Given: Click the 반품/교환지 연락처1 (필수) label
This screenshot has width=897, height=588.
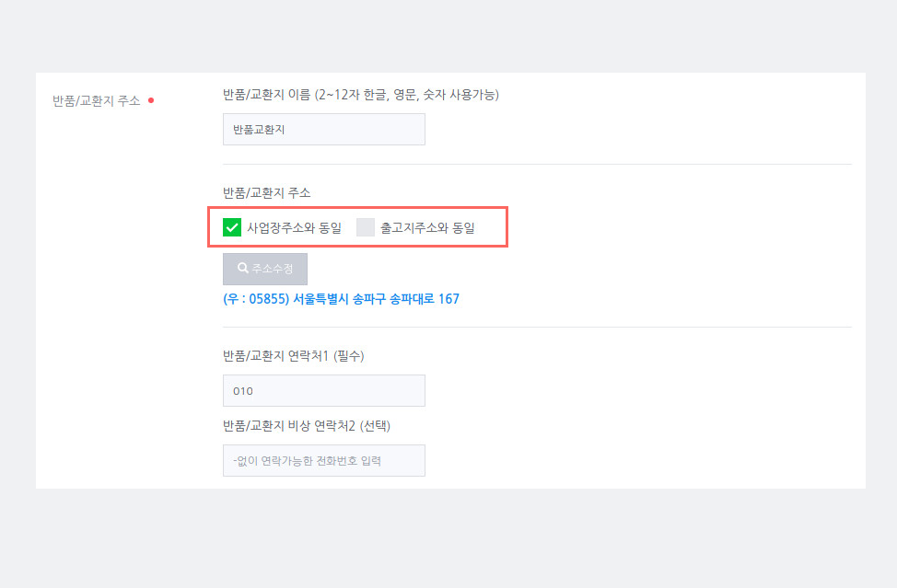Looking at the screenshot, I should click(294, 356).
